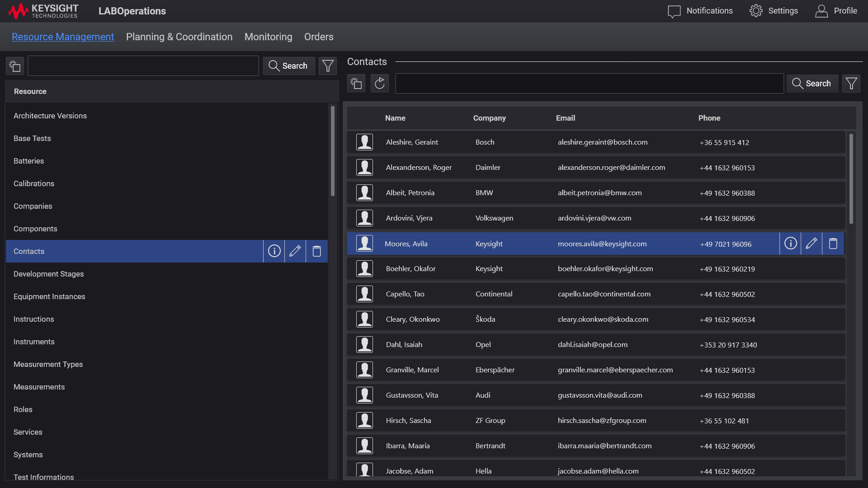The image size is (868, 488).
Task: Switch to Planning & Coordination tab
Action: click(179, 37)
